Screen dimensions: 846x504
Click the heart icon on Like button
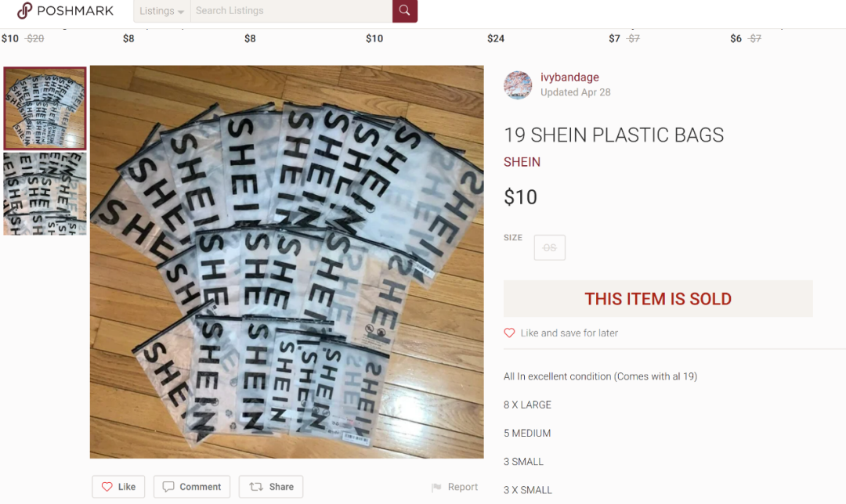click(x=107, y=487)
